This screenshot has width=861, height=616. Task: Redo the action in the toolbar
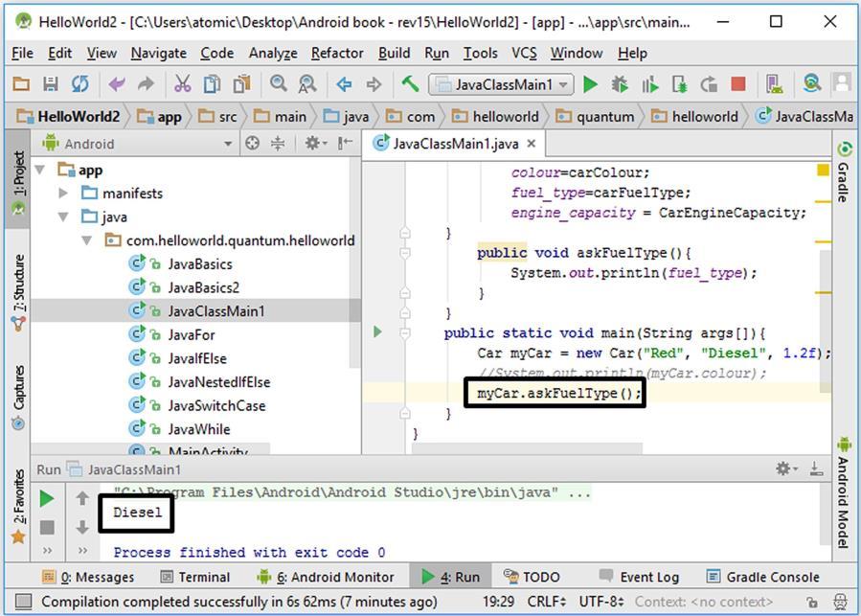146,84
